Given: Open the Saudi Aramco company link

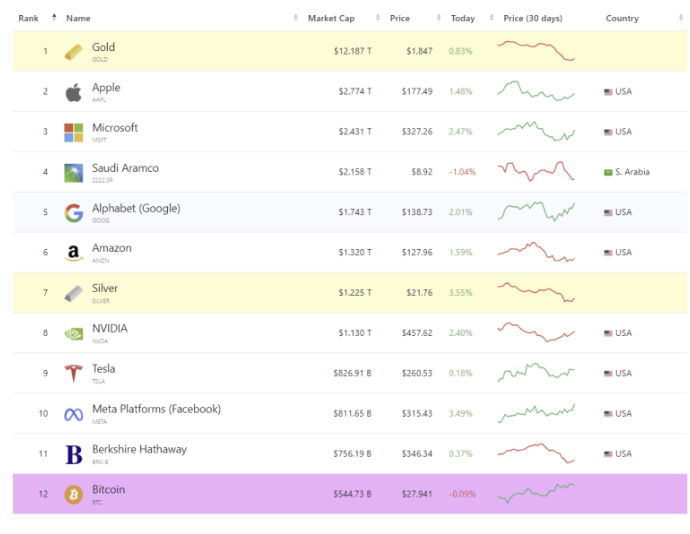Looking at the screenshot, I should [x=125, y=168].
